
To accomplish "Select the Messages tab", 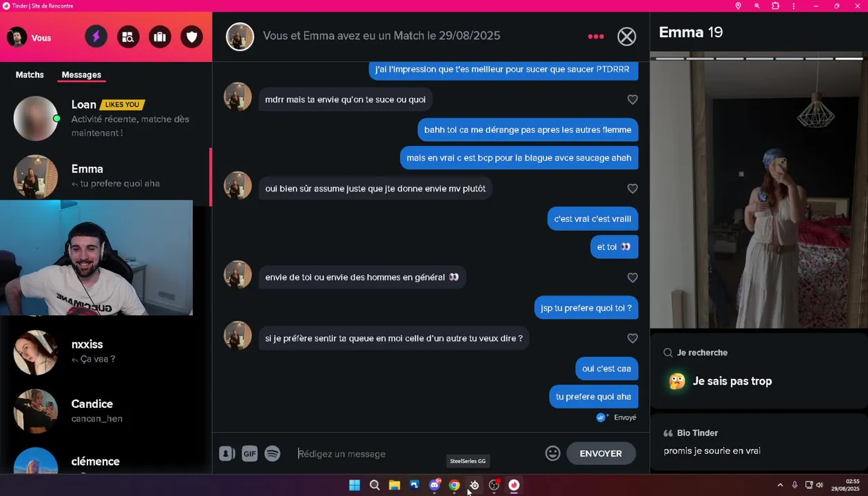I will [x=81, y=74].
